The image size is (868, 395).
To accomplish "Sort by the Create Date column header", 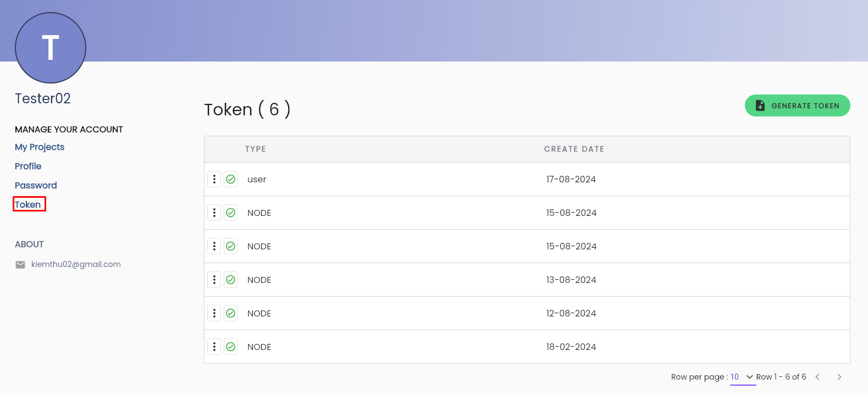I will tap(574, 149).
